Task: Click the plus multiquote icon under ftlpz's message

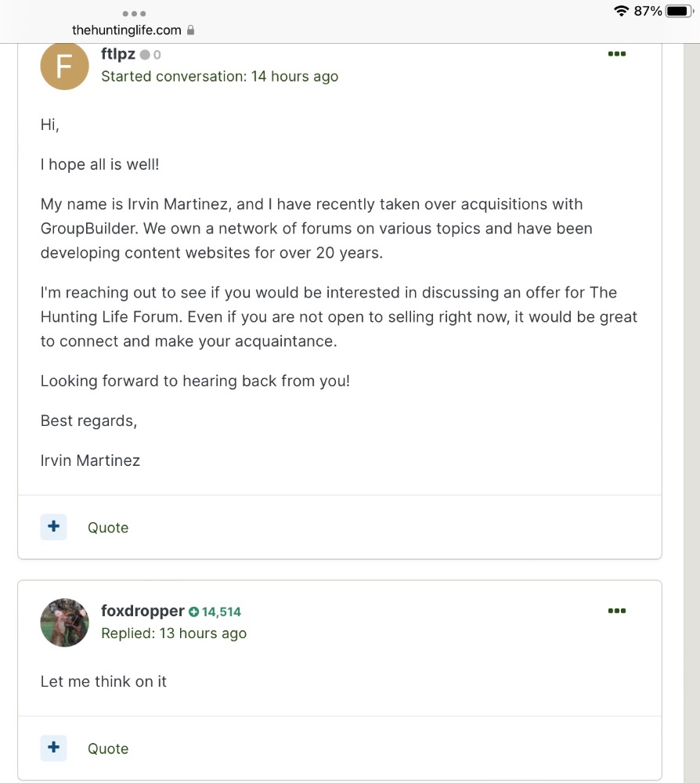Action: click(x=53, y=527)
